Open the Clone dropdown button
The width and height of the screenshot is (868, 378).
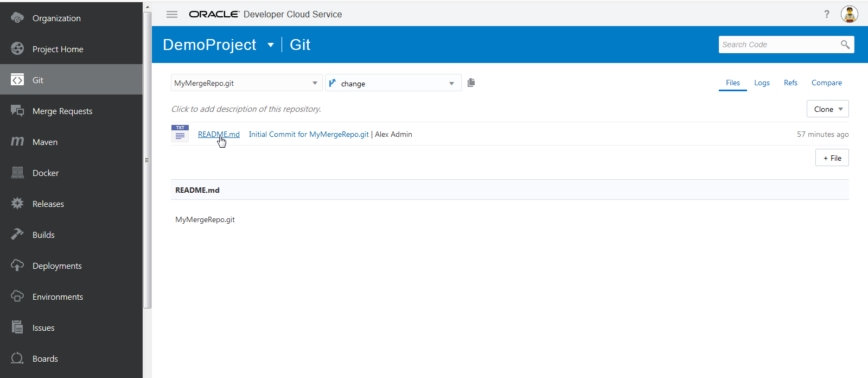[828, 109]
